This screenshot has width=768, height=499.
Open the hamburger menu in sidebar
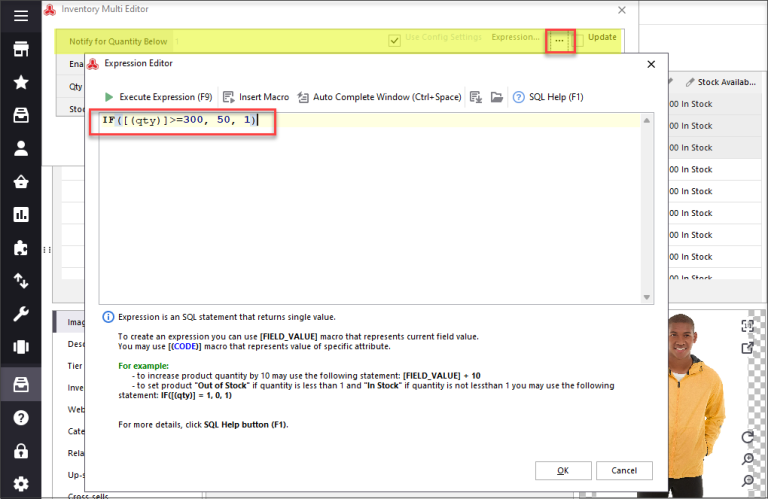pos(20,16)
